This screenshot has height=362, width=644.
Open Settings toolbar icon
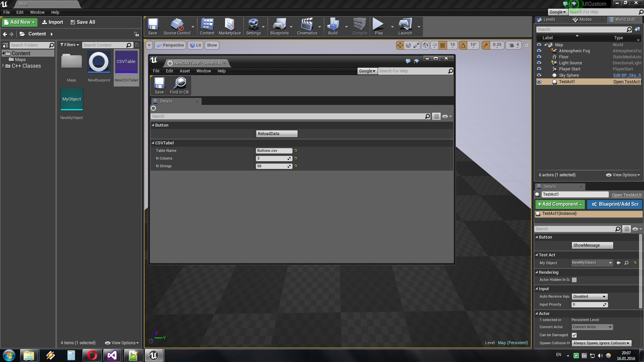253,27
